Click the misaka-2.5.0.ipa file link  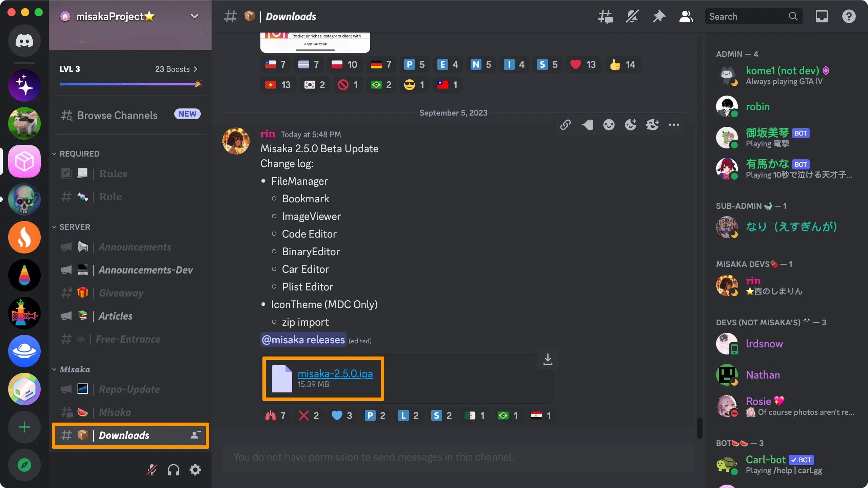point(335,373)
